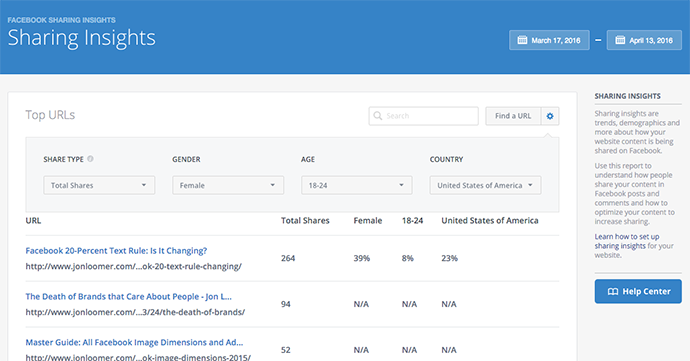
Task: Click the 52 total shares value
Action: pos(286,350)
